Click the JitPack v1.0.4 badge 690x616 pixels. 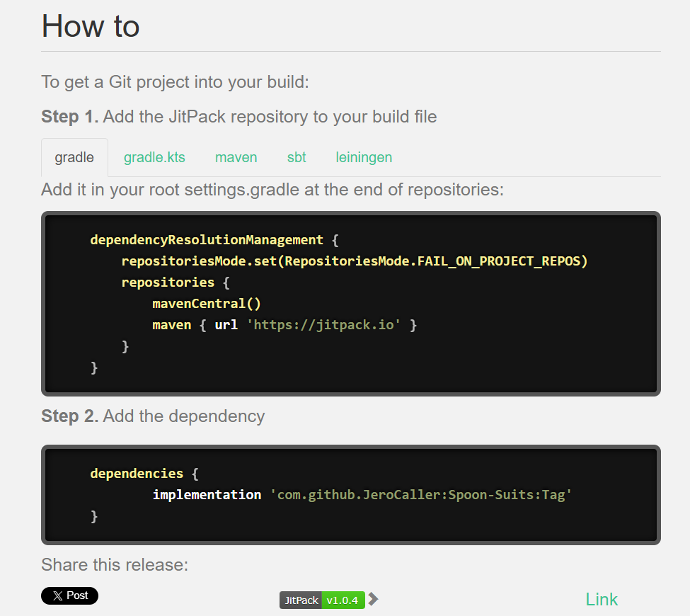[x=322, y=600]
